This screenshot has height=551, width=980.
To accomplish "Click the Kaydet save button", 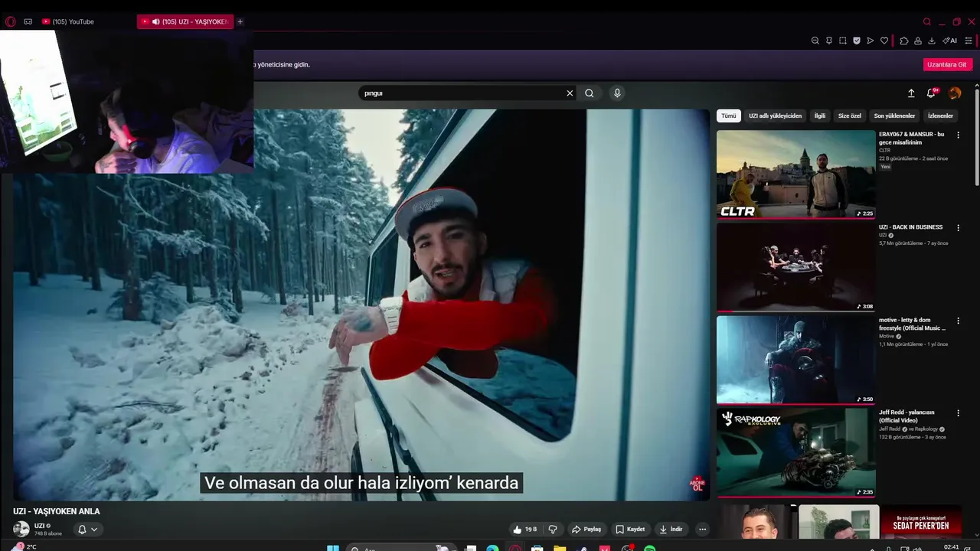I will click(630, 530).
